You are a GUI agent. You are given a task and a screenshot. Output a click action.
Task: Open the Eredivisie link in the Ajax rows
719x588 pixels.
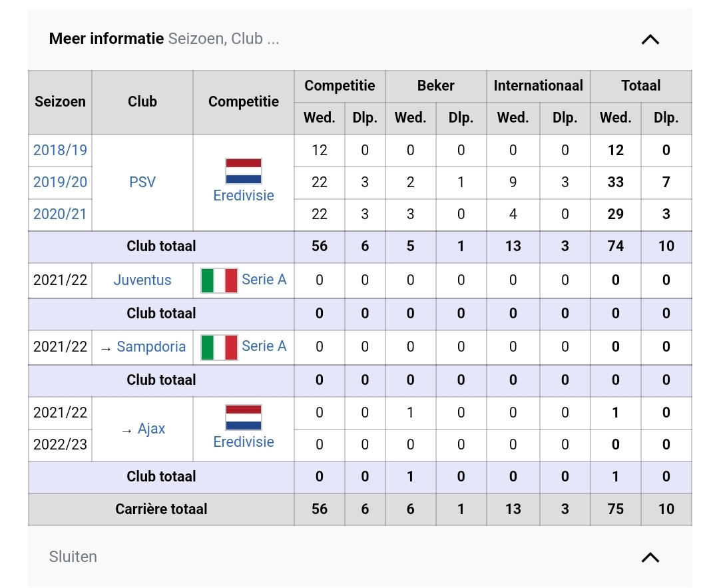(x=244, y=442)
